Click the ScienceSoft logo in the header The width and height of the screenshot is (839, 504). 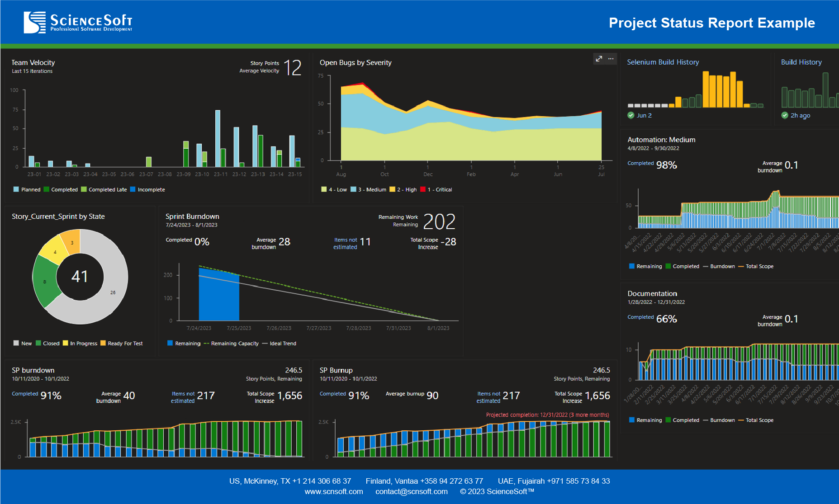[x=78, y=22]
